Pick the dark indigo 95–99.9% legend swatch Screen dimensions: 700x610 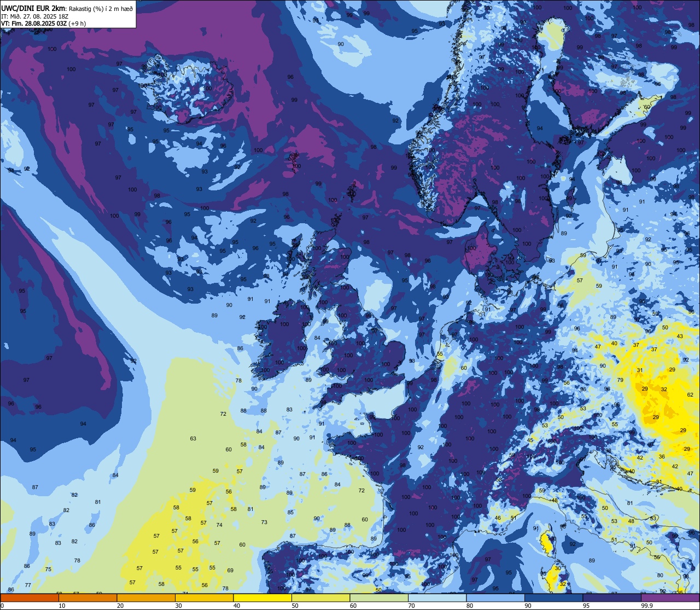[612, 598]
